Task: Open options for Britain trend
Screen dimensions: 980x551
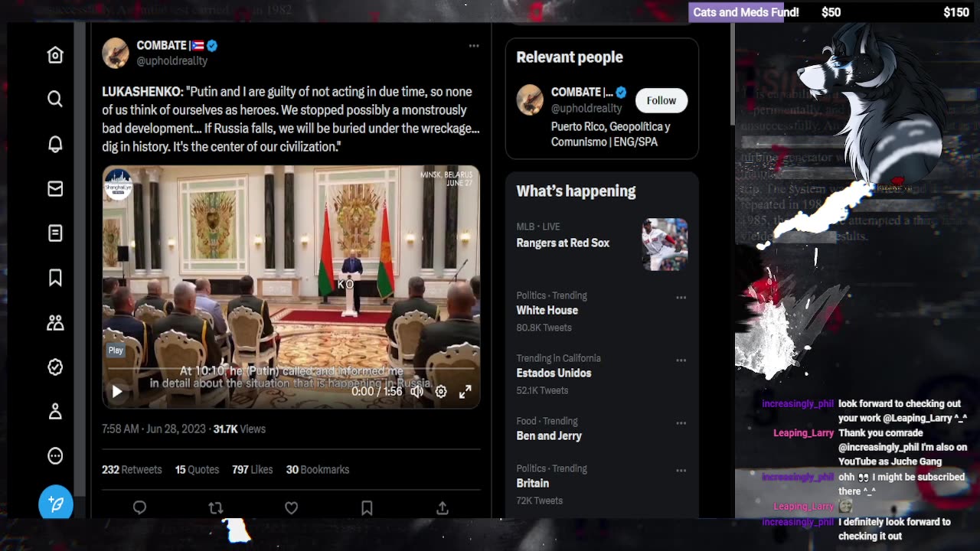Action: pyautogui.click(x=681, y=470)
